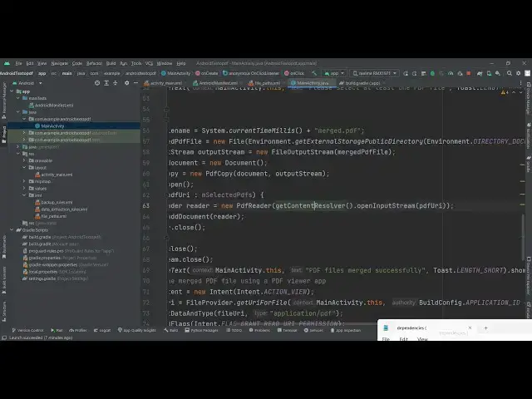Collapse the app module tree node
Image resolution: width=532 pixels, height=399 pixels.
click(x=12, y=91)
